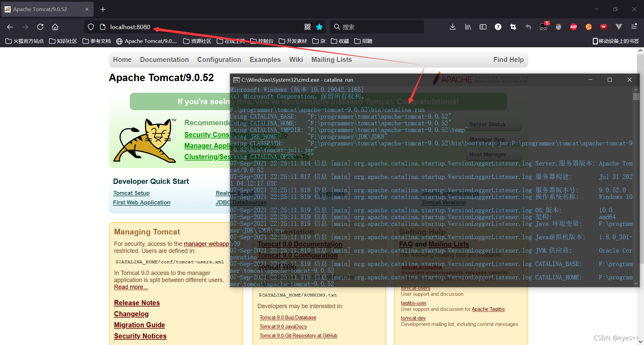The width and height of the screenshot is (644, 345).
Task: Open the 杂 bookmark folder
Action: coord(319,41)
